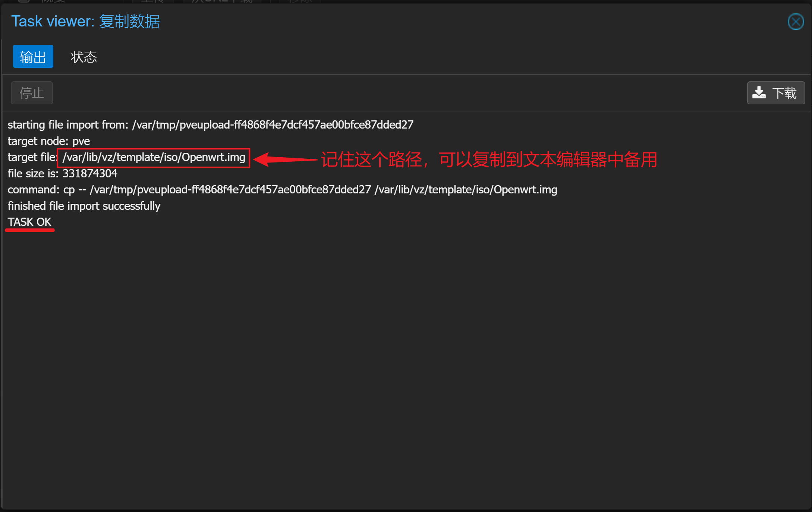Click the 'command: cp --' log line start

(x=47, y=190)
